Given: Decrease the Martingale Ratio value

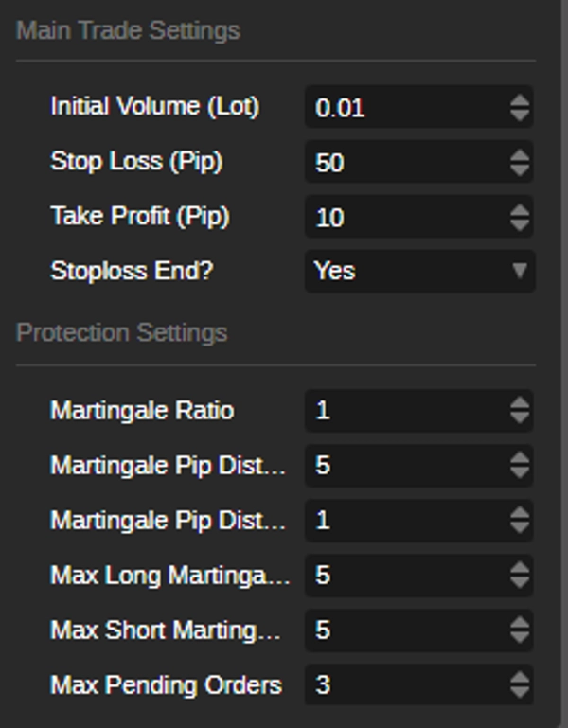Looking at the screenshot, I should (x=519, y=418).
